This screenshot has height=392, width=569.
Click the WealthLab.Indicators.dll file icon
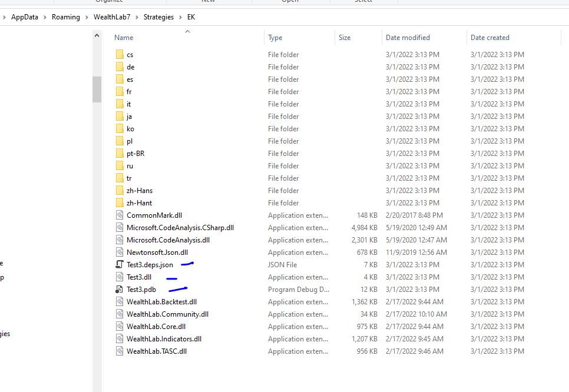tap(120, 338)
